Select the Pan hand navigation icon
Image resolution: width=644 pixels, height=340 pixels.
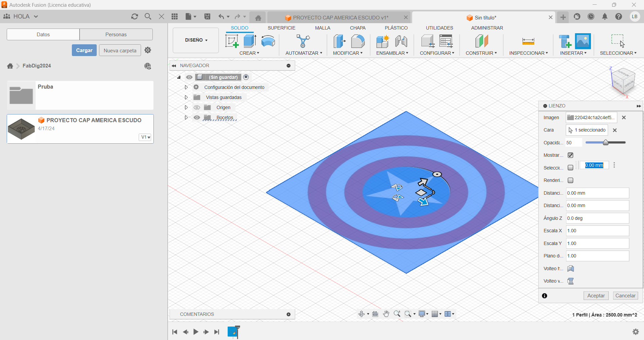coord(386,314)
